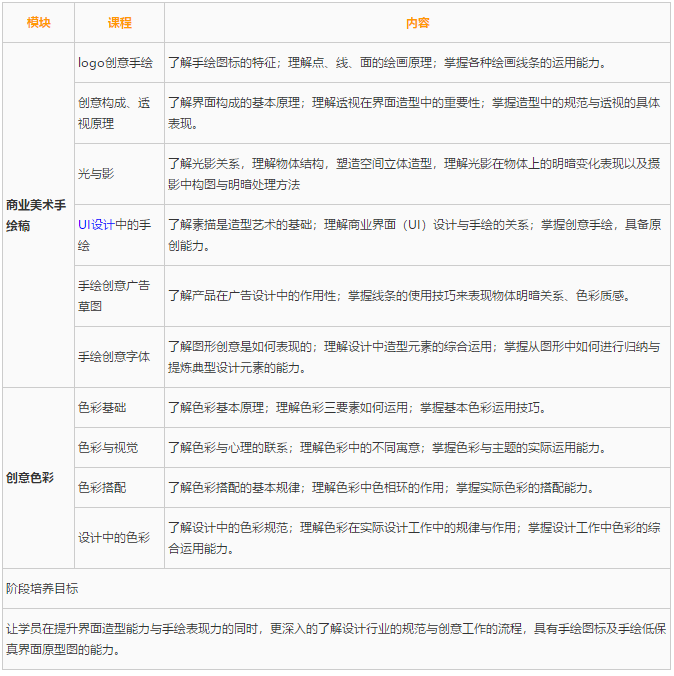Select the 课程 column header

click(x=119, y=22)
